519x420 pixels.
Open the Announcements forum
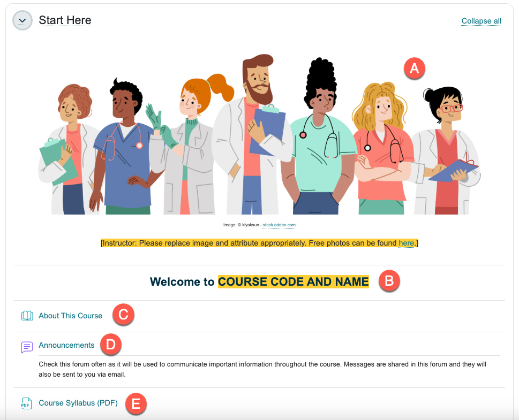(66, 345)
